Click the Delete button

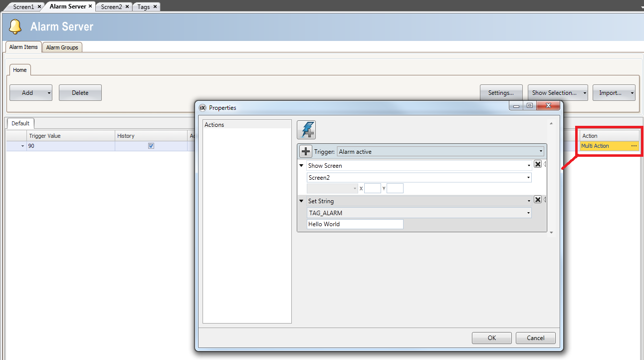pyautogui.click(x=80, y=93)
